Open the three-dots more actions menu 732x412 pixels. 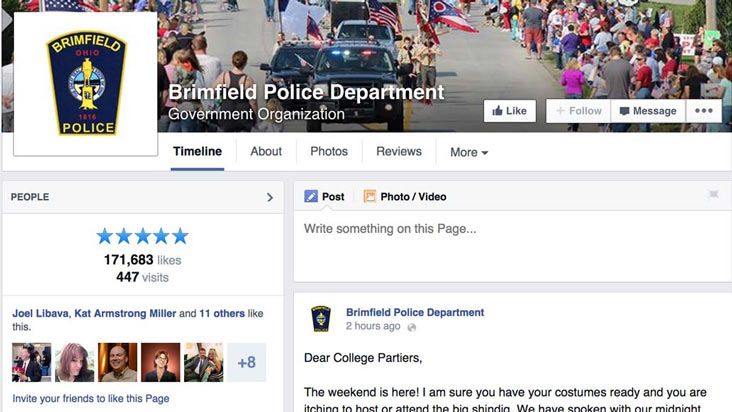pos(704,111)
